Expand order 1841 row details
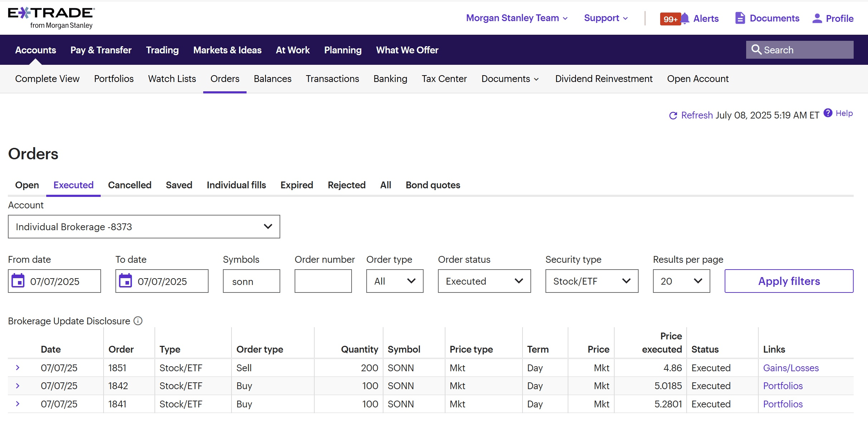The image size is (868, 421). (x=18, y=403)
